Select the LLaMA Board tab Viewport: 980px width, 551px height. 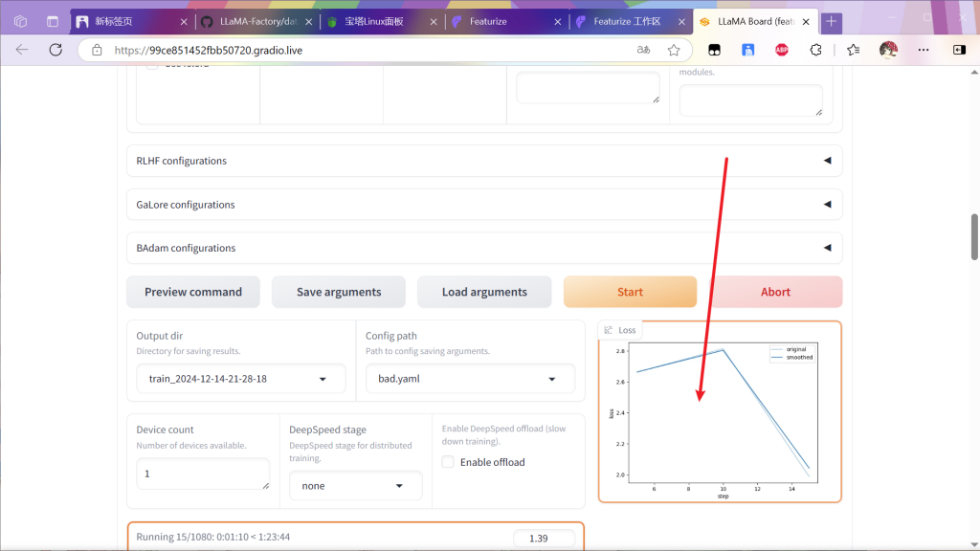click(x=755, y=22)
